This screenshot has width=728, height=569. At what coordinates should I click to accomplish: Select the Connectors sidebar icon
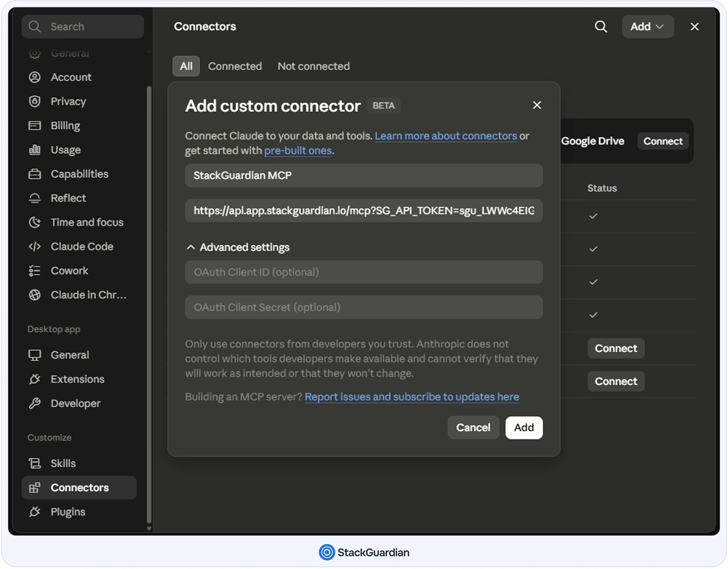click(35, 488)
